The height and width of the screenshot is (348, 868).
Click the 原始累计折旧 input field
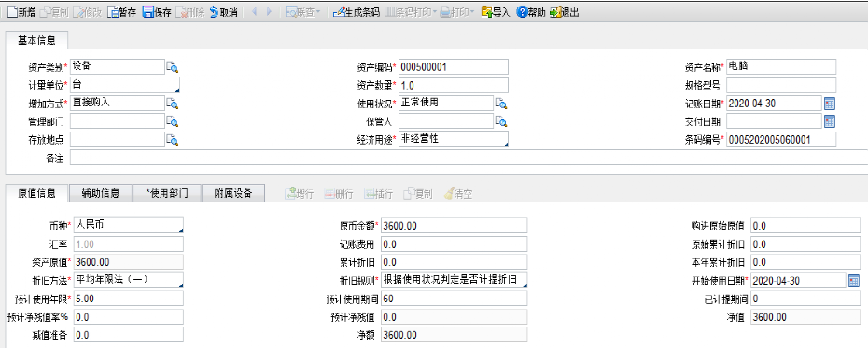pos(805,244)
